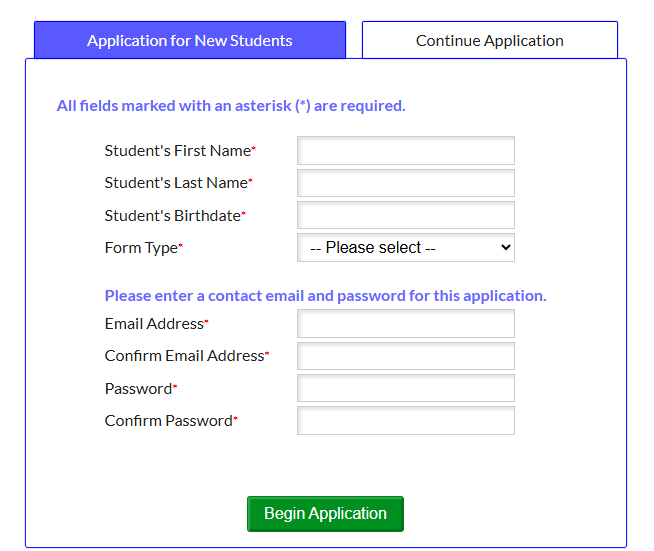Click into the Email Address field
Viewport: 654px width, 551px height.
[406, 324]
